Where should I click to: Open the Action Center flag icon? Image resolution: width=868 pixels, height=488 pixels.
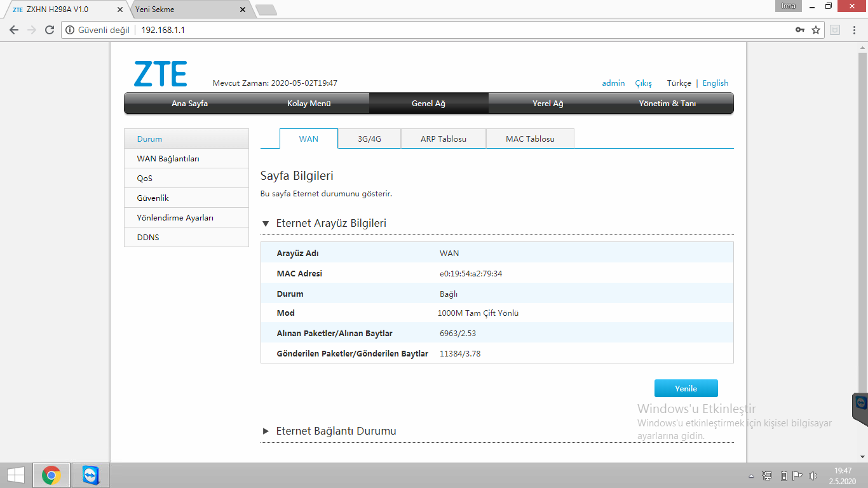click(797, 476)
